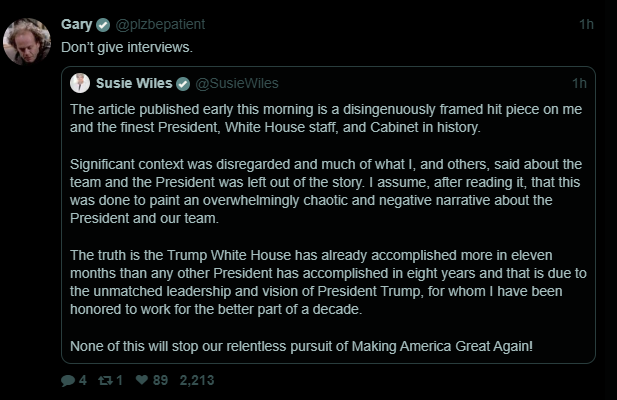Retweet this post using the retweet icon

pos(104,380)
